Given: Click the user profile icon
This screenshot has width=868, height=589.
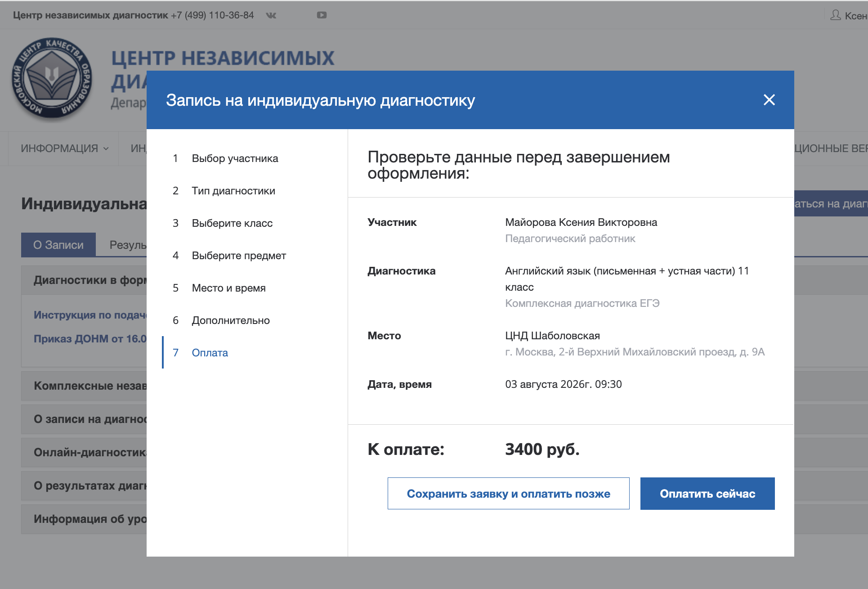Looking at the screenshot, I should pyautogui.click(x=836, y=15).
